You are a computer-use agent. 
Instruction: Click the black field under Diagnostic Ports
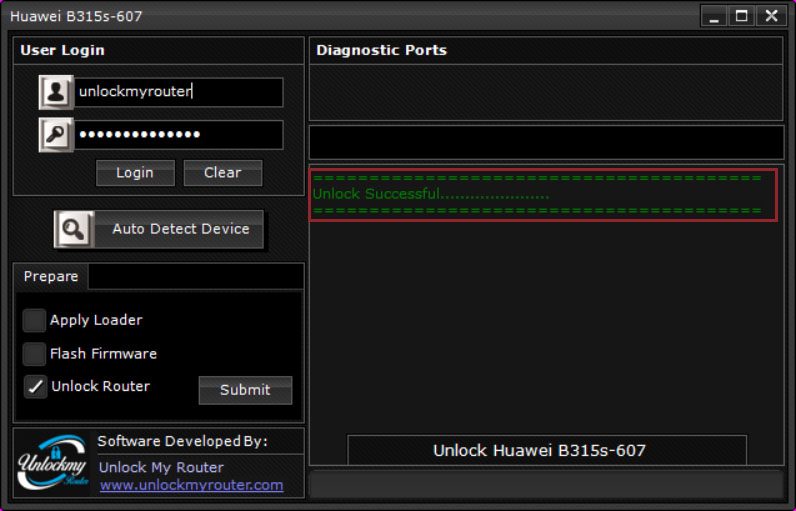546,143
